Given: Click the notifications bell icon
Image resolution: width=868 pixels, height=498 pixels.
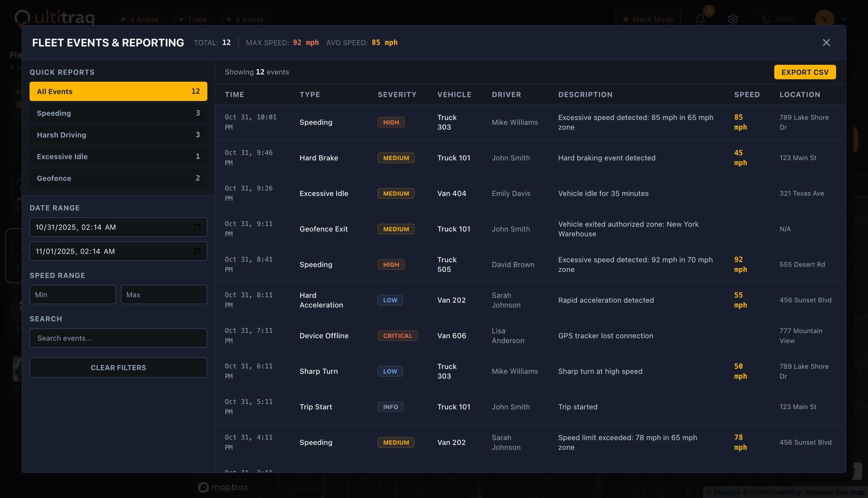Looking at the screenshot, I should point(700,20).
